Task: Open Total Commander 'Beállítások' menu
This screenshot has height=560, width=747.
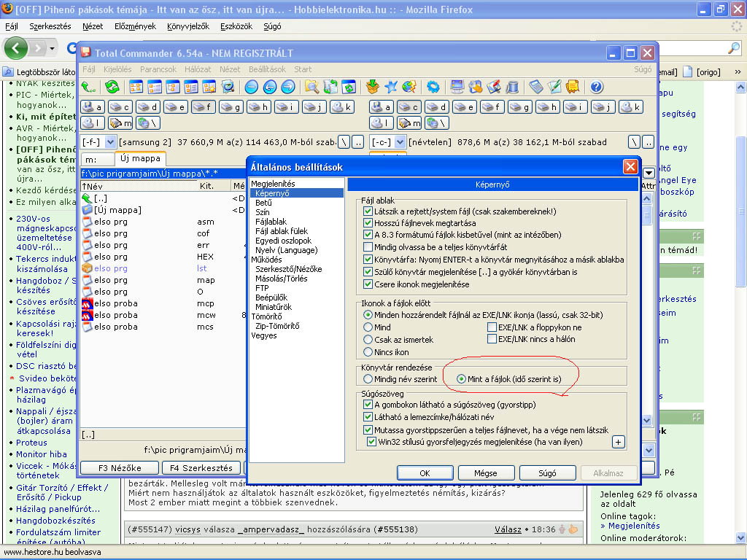Action: (x=267, y=69)
